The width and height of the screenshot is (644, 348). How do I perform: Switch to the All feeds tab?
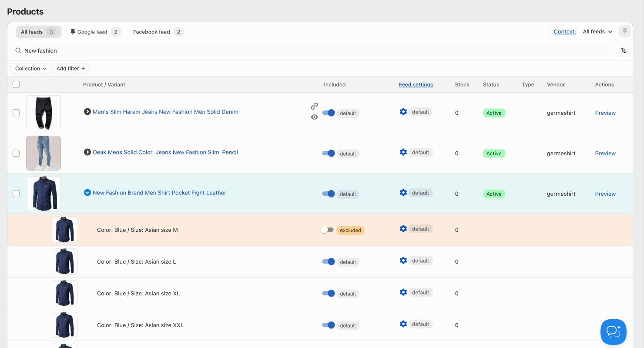point(38,32)
